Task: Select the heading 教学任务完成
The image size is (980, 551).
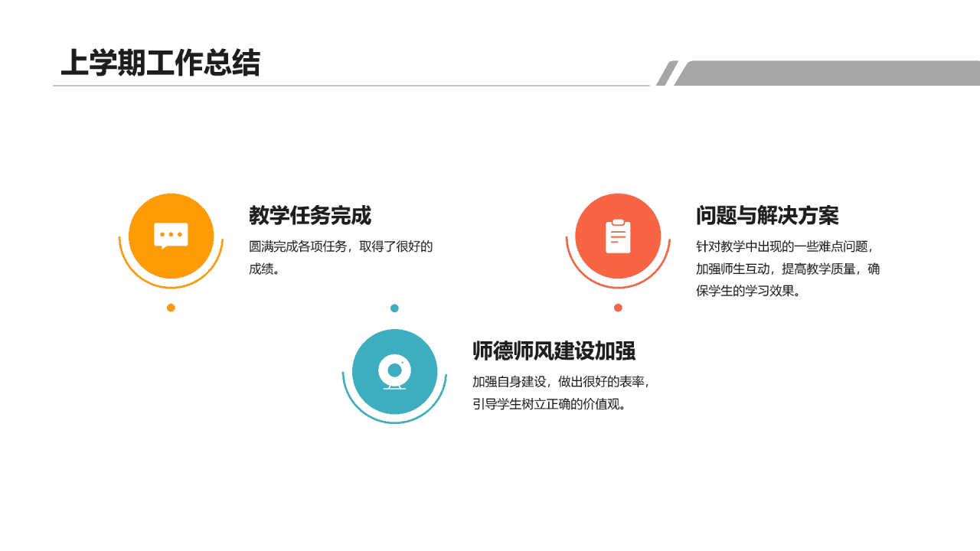Action: coord(310,216)
